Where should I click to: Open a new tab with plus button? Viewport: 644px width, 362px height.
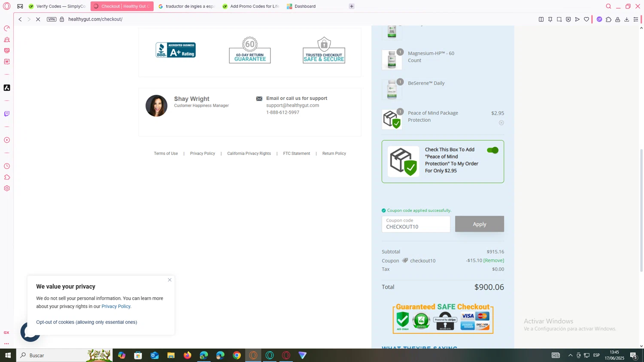[x=352, y=6]
